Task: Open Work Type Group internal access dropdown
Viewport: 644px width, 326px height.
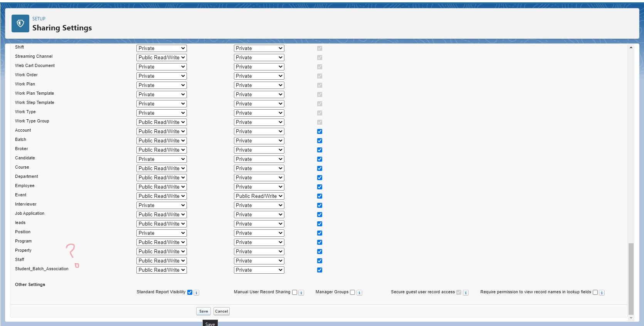Action: pos(161,122)
